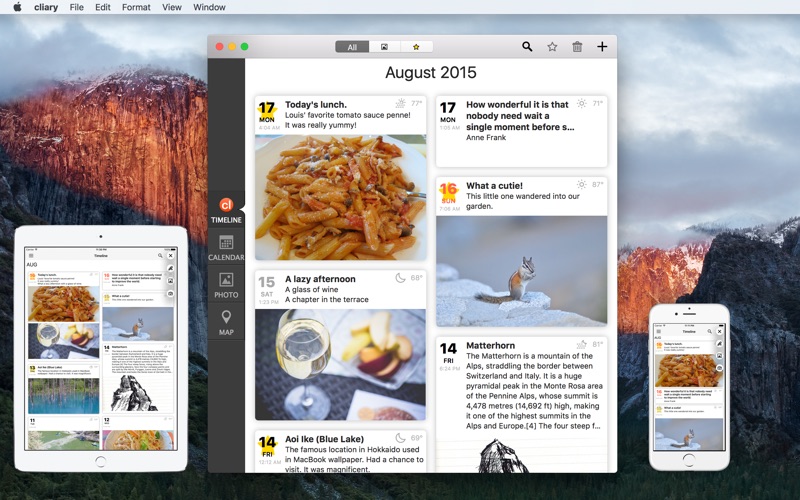Click the iPhone close X button
Viewport: 800px width, 500px height.
[x=719, y=332]
